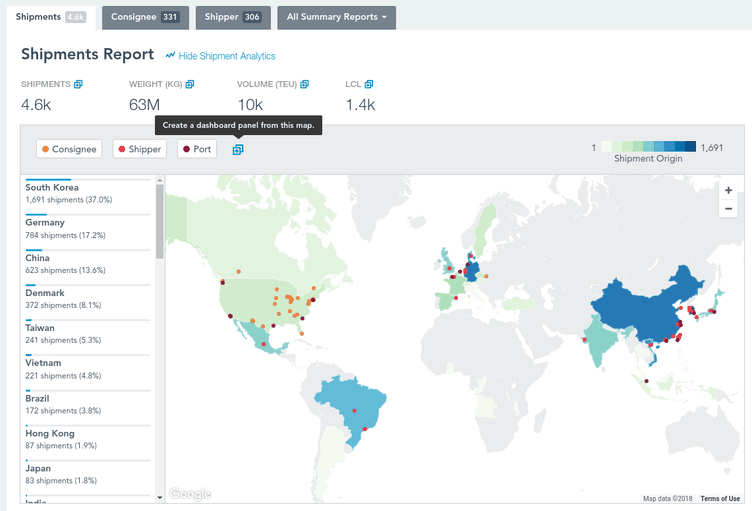This screenshot has height=511, width=752.
Task: Click the 331 badge on Consignee tab
Action: point(170,17)
